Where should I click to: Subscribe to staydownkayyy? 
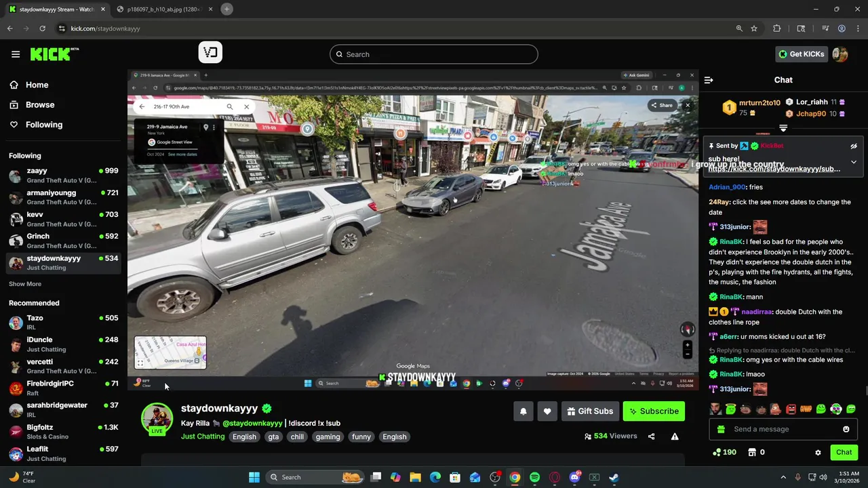[654, 411]
